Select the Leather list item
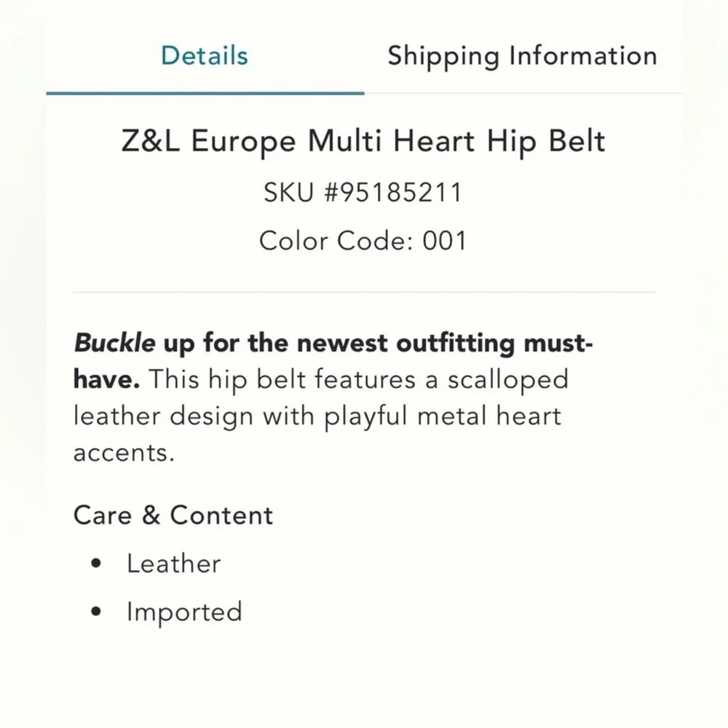The image size is (728, 728). point(174,563)
